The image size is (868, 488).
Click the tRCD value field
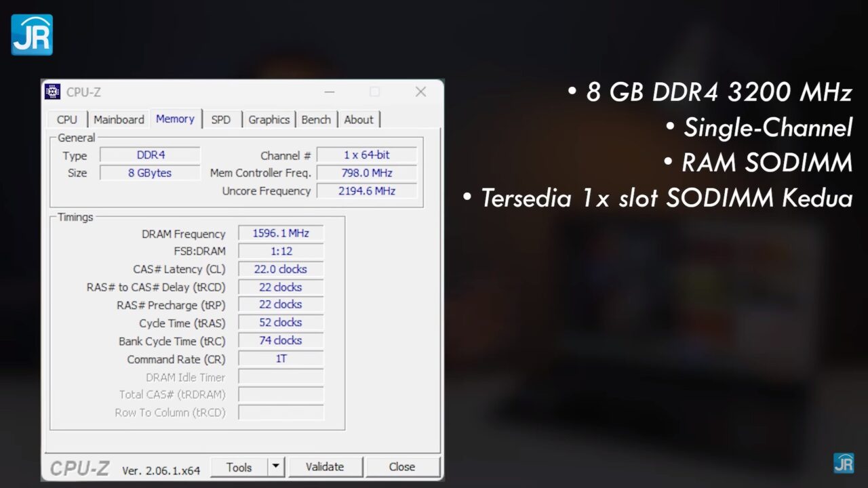tap(281, 287)
